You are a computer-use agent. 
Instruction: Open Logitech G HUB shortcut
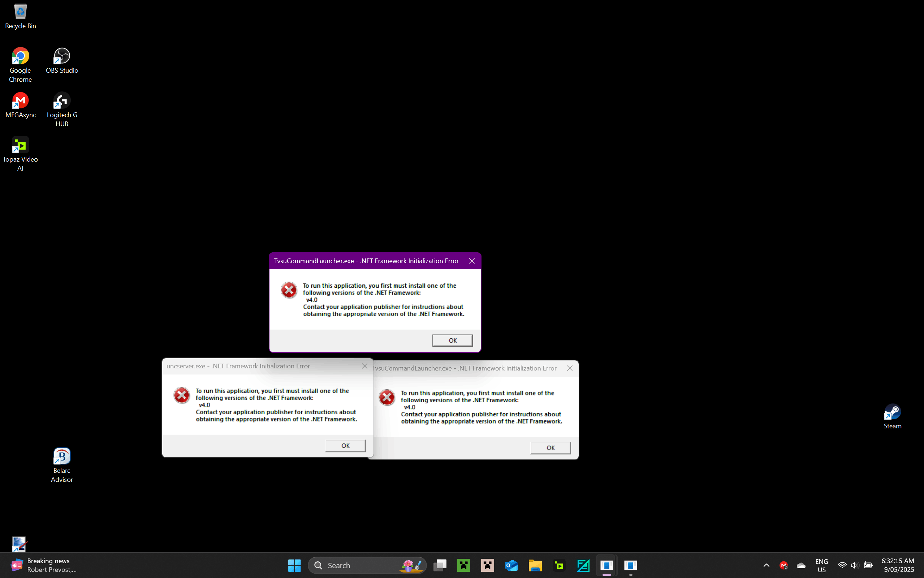pos(62,101)
